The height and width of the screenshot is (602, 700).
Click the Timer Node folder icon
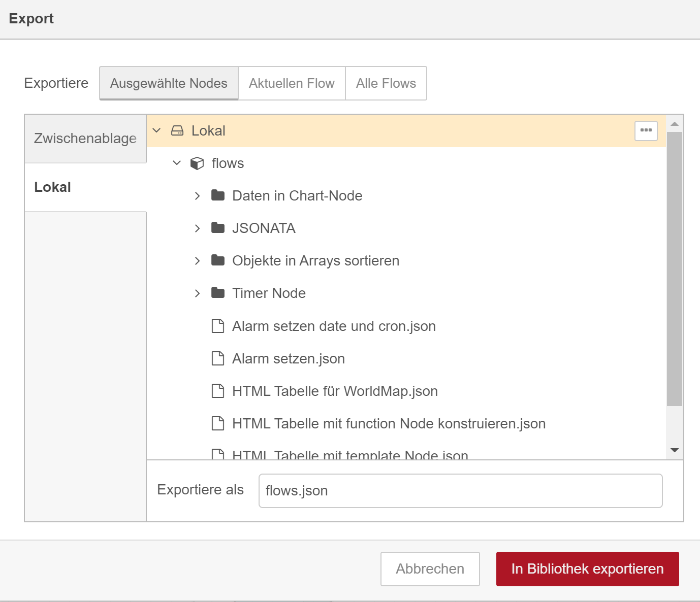pyautogui.click(x=218, y=293)
